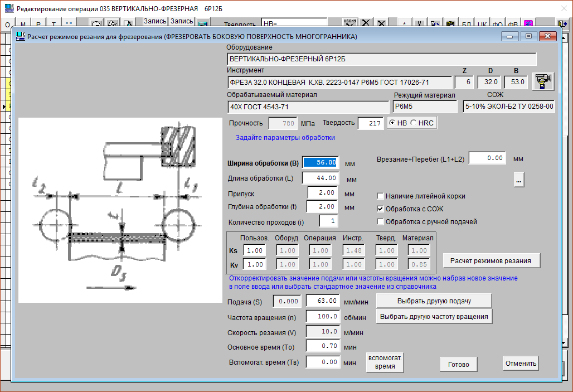Screen dimensions: 573x392
Task: Click the Частота вращения (n) input
Action: point(323,317)
